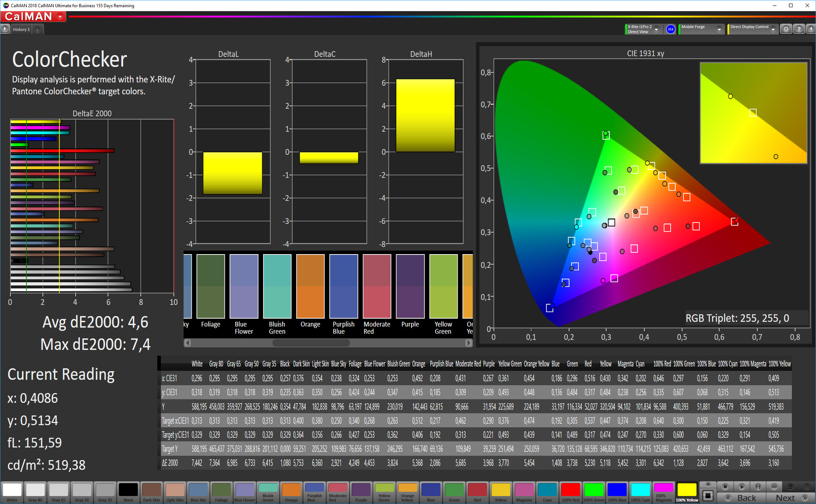Open help question mark icon
Viewport: 816px width, 504px height.
click(x=799, y=29)
